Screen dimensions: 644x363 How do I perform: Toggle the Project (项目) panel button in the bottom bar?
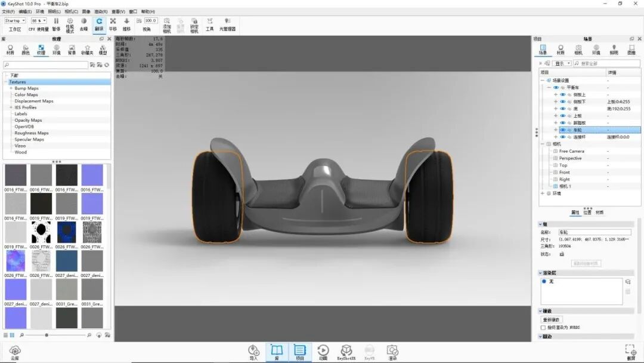(x=300, y=352)
